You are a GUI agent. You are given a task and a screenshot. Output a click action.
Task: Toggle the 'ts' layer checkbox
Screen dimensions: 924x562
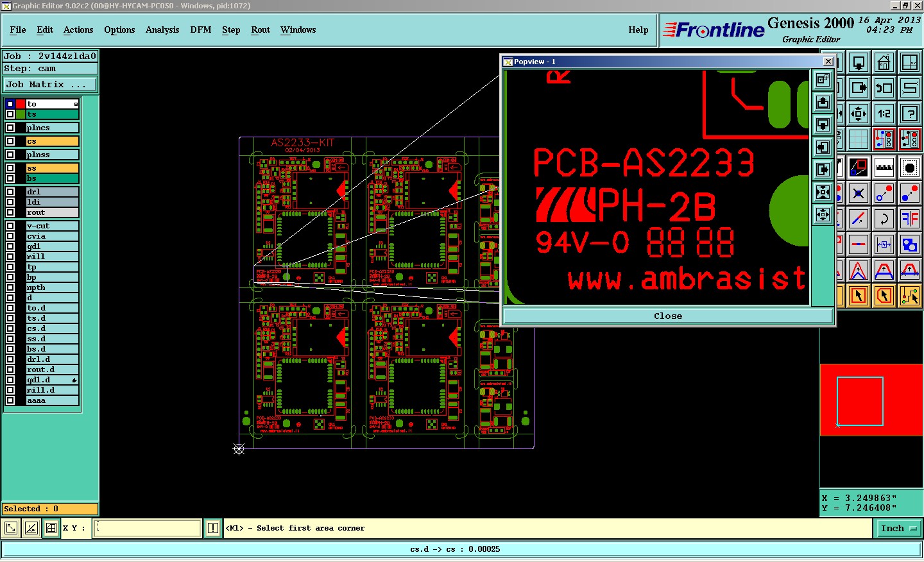pyautogui.click(x=10, y=114)
